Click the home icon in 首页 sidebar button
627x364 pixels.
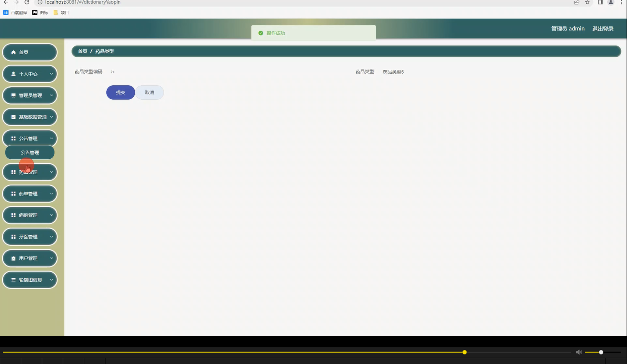[x=13, y=53]
